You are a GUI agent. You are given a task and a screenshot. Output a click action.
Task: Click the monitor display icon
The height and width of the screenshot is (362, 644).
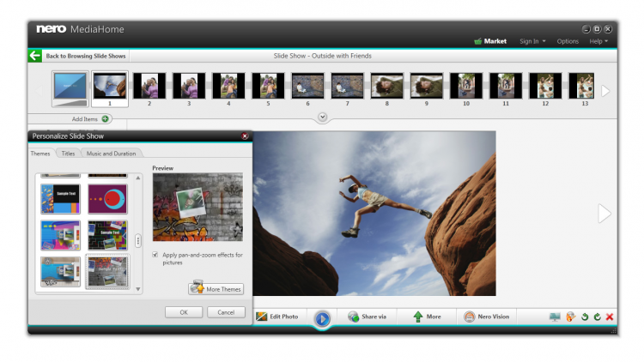point(555,317)
